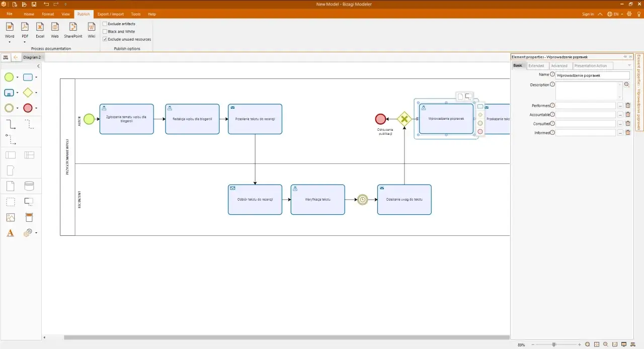Screen dimensions: 644x349
Task: Select the green Start Event shape
Action: click(9, 77)
